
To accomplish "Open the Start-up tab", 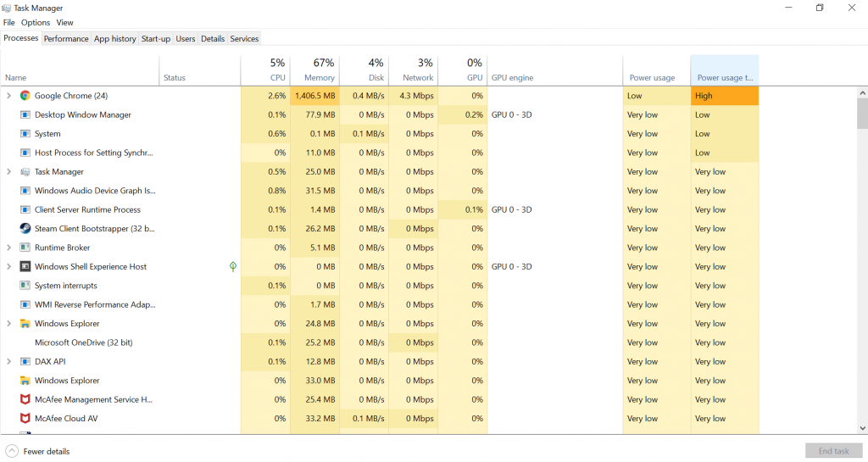I will coord(156,39).
